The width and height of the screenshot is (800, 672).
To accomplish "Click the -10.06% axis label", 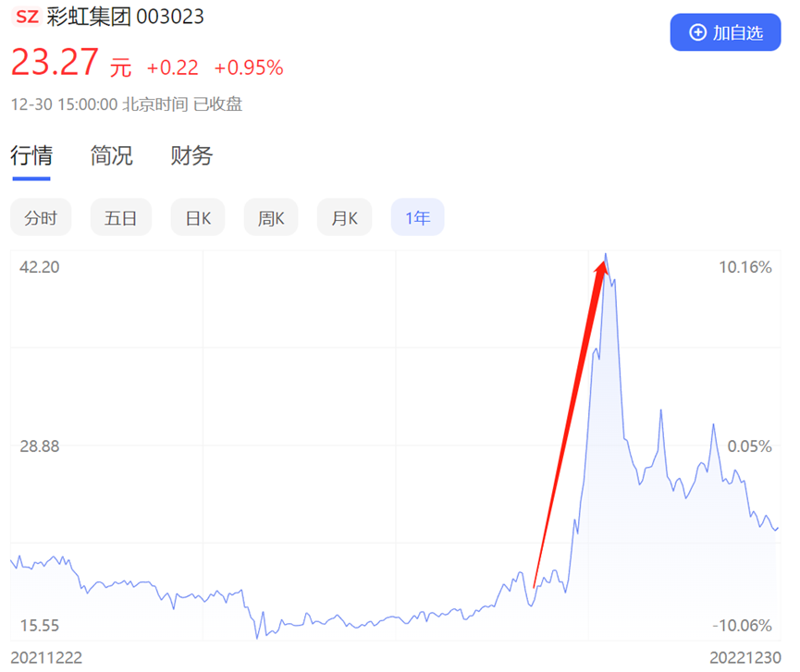I will point(742,625).
